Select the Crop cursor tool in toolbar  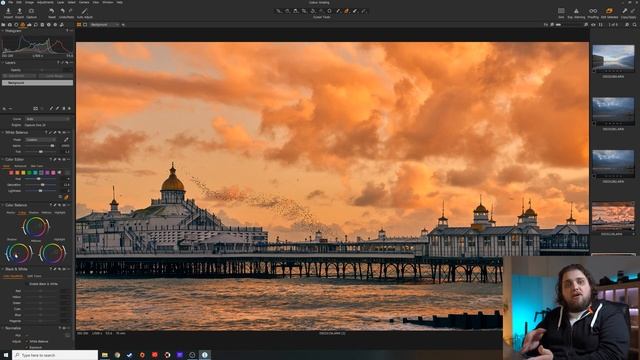(304, 11)
